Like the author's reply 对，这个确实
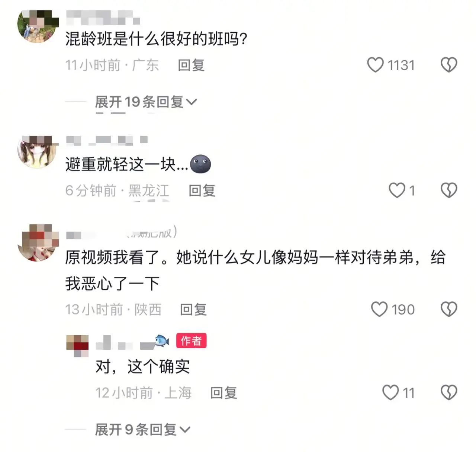 [390, 392]
